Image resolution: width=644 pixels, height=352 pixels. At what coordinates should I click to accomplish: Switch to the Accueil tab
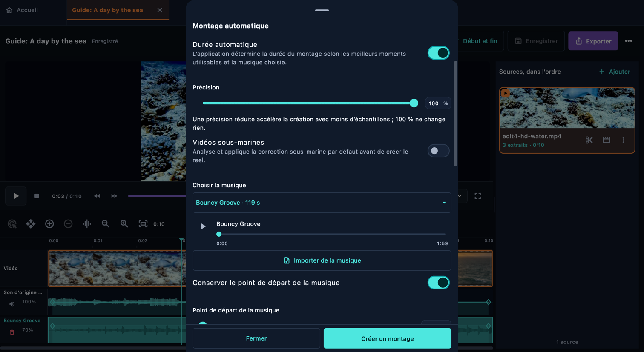click(x=22, y=10)
